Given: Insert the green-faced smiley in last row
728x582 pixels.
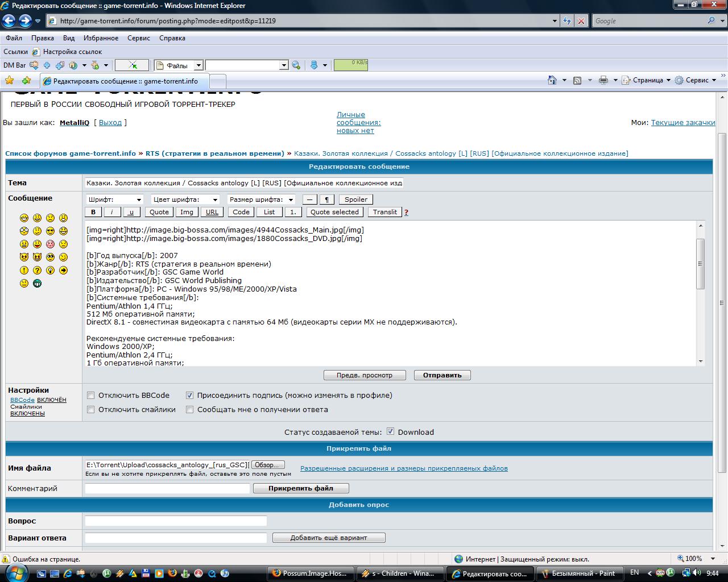Looking at the screenshot, I should pos(37,283).
